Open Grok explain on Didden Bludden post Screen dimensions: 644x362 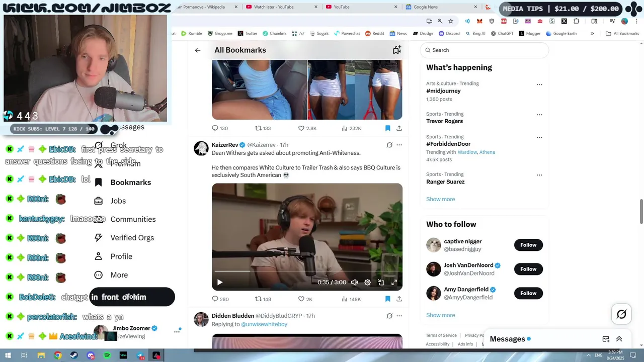tap(389, 316)
